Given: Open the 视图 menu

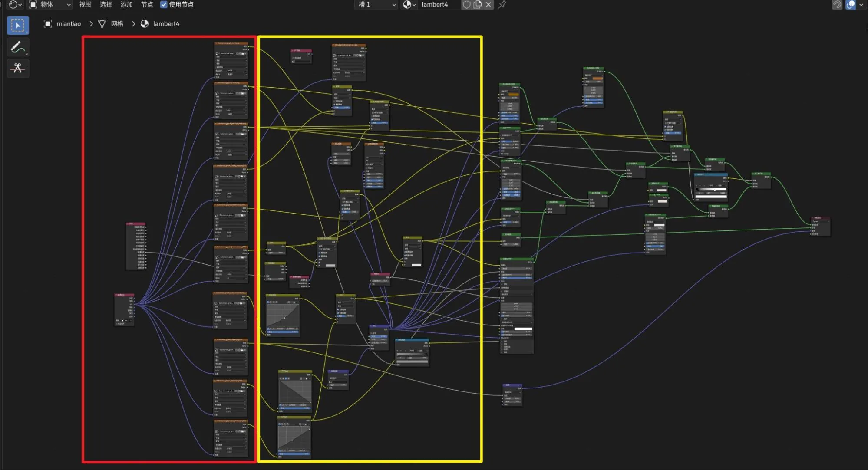Looking at the screenshot, I should [86, 5].
